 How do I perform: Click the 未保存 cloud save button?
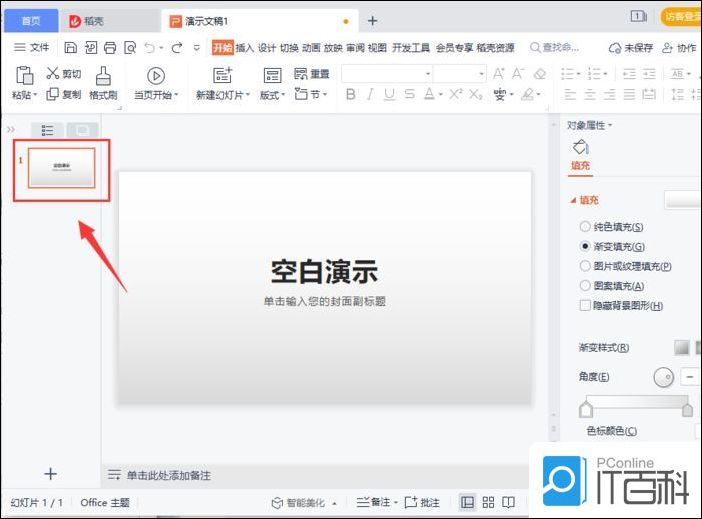[x=631, y=47]
